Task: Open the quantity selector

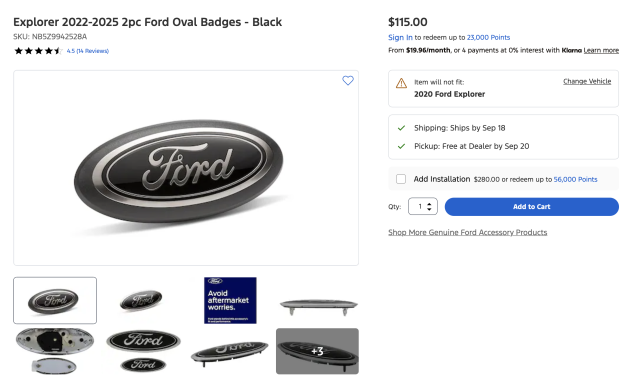Action: pyautogui.click(x=423, y=207)
